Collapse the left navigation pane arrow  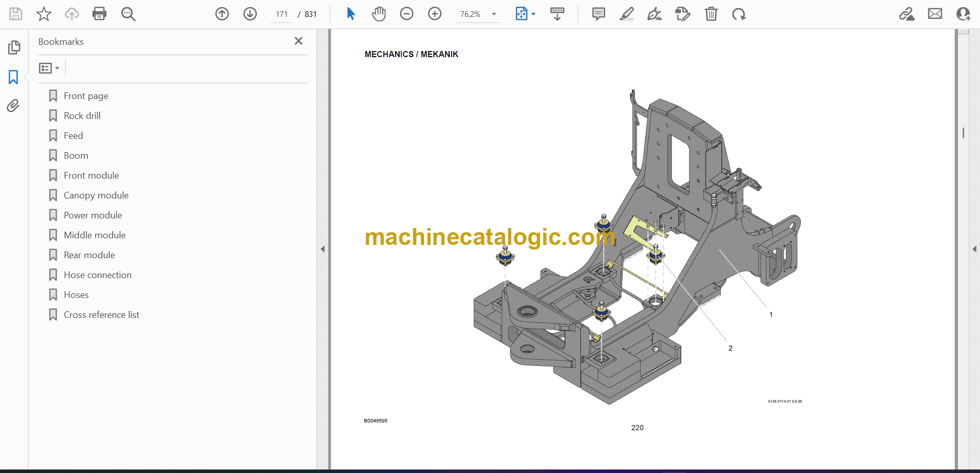[x=323, y=249]
